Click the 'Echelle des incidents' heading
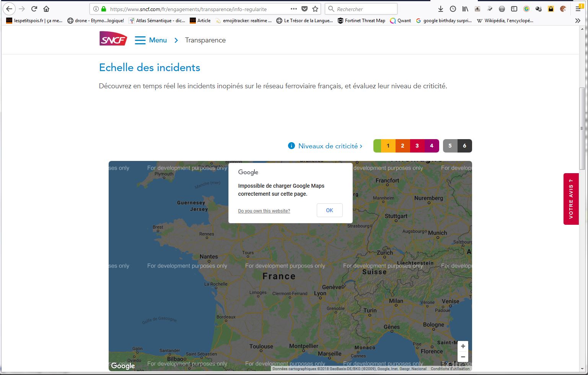588x375 pixels. point(150,68)
